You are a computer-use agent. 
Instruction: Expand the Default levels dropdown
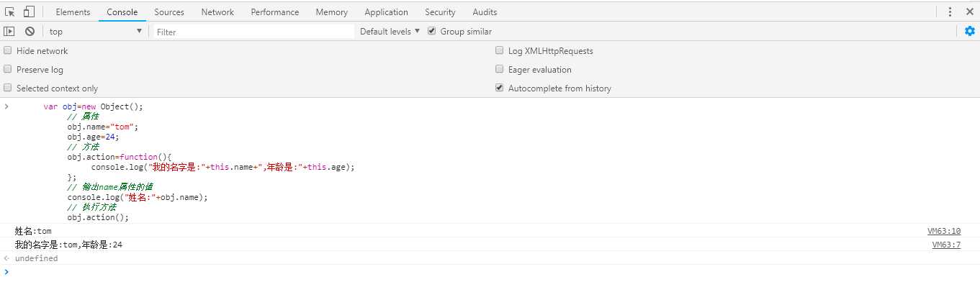pos(390,32)
